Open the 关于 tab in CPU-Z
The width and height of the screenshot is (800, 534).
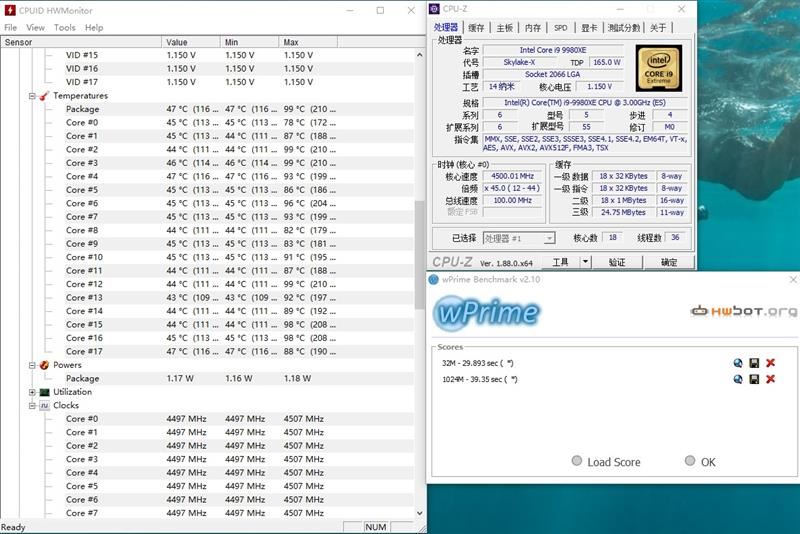658,28
